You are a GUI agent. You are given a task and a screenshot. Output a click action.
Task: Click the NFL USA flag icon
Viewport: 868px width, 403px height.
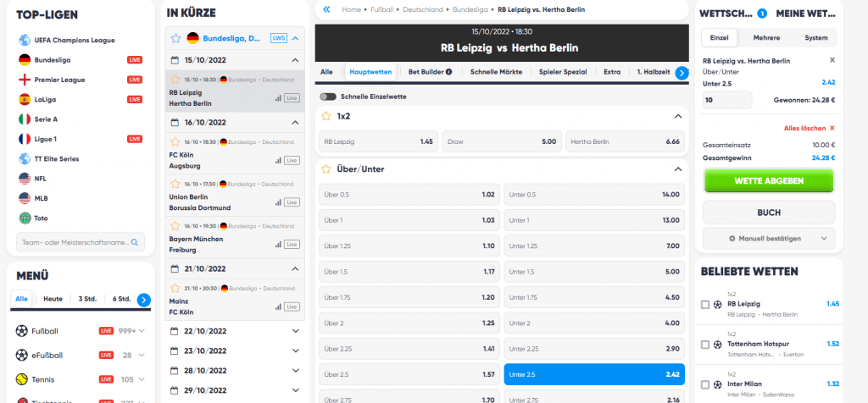(x=25, y=179)
